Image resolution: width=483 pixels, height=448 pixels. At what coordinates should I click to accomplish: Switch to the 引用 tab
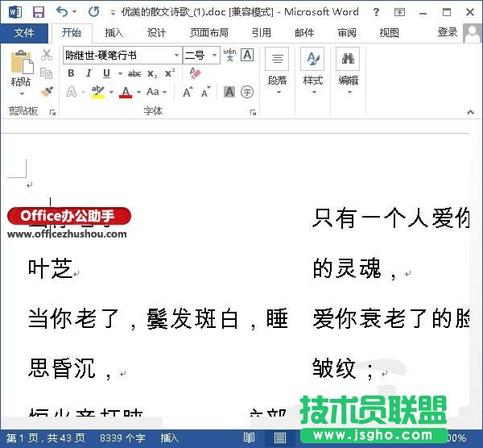[261, 32]
